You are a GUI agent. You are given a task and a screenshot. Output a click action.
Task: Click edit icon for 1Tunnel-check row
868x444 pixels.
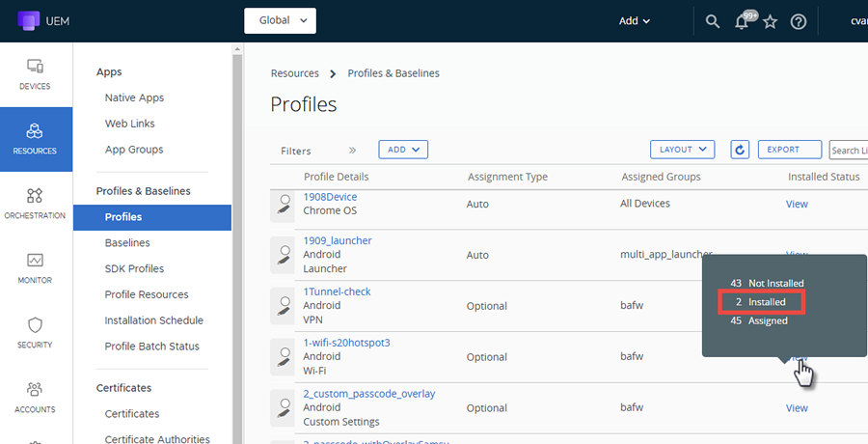[x=284, y=307]
